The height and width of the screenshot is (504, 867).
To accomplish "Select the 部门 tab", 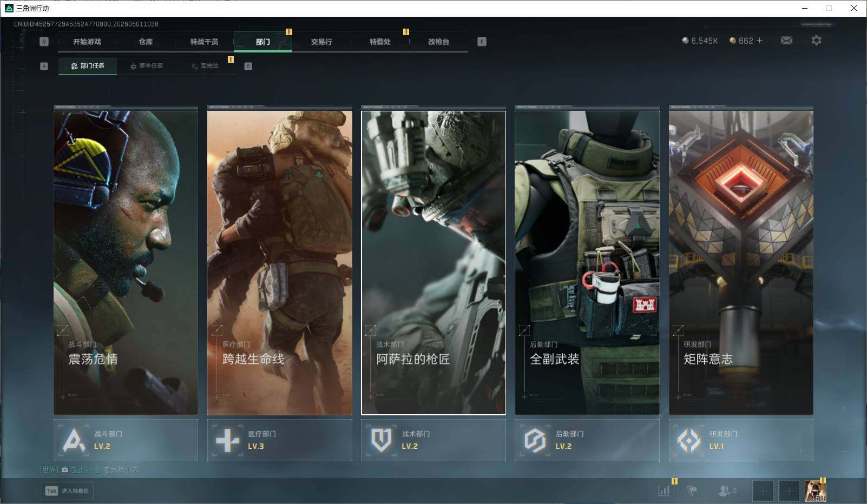I will (263, 42).
